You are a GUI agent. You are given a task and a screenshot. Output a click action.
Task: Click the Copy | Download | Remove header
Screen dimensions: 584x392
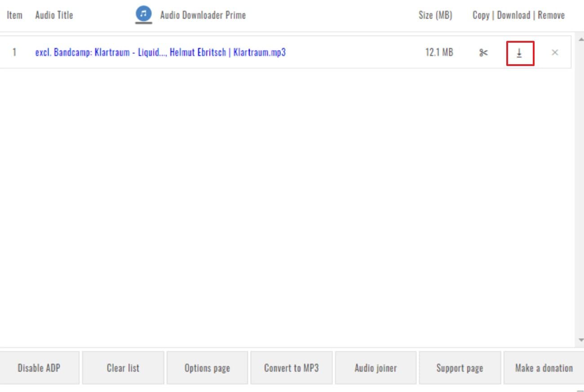[x=518, y=15]
